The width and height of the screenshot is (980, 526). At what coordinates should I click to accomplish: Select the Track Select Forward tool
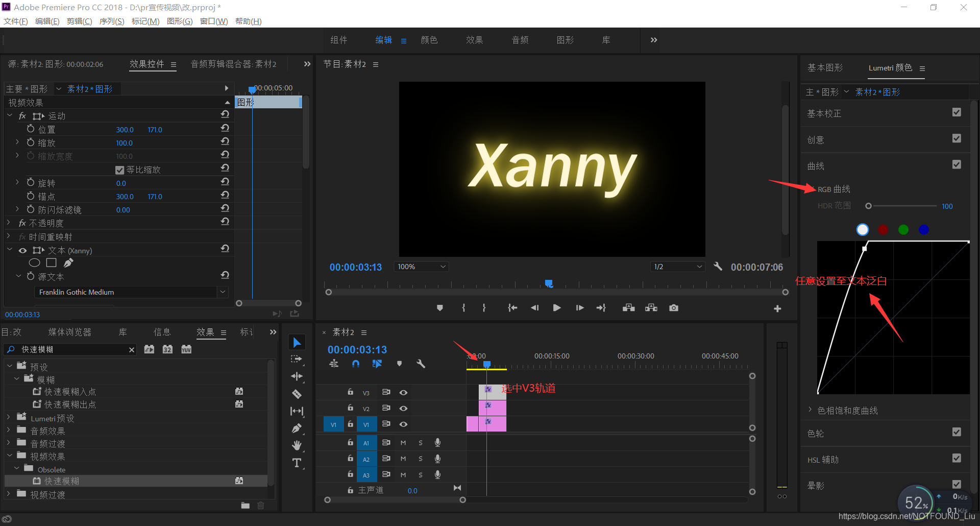click(x=297, y=359)
